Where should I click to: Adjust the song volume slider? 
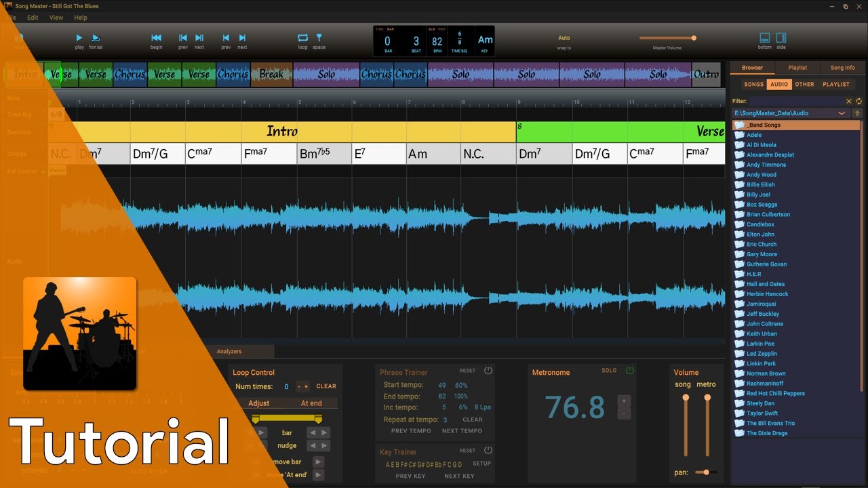tap(686, 426)
